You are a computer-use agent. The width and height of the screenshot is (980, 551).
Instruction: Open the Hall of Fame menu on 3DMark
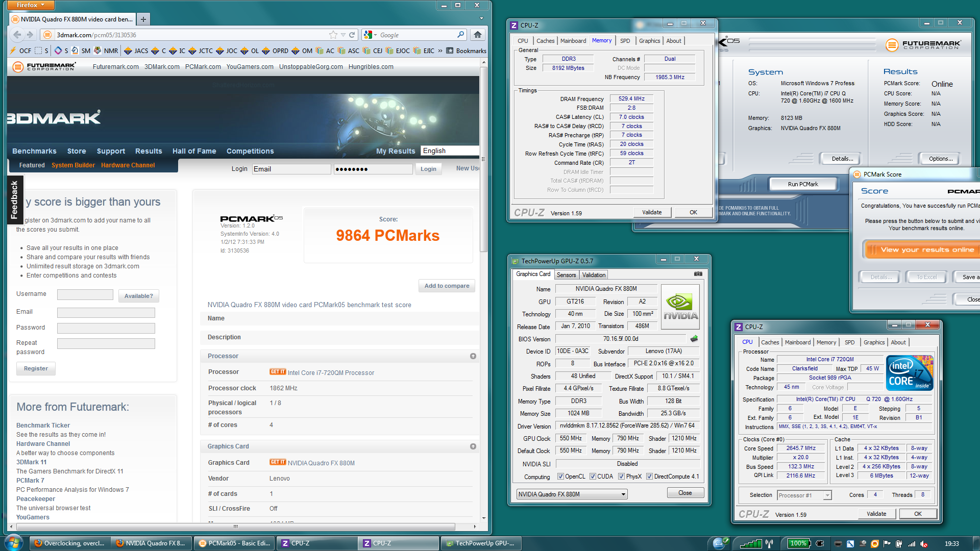(x=194, y=151)
